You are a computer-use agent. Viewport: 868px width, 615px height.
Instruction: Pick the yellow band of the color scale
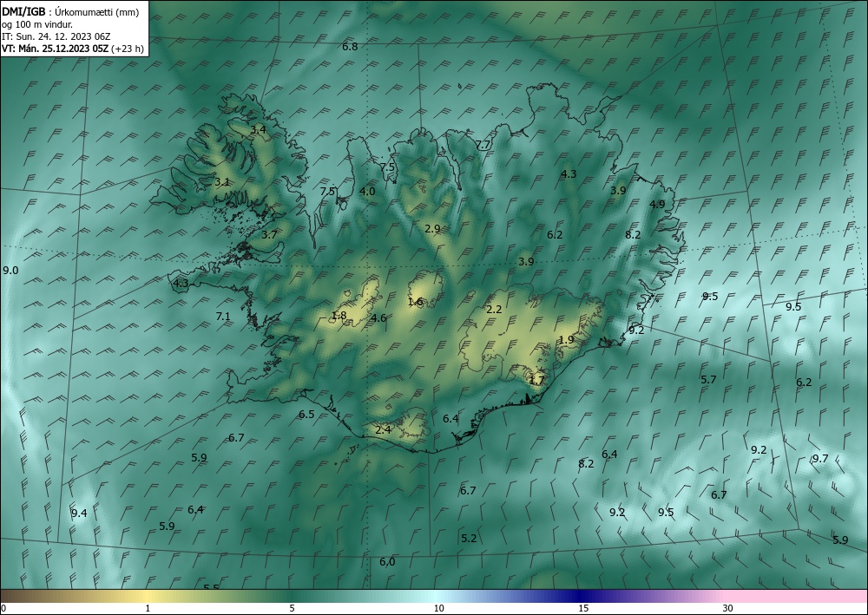tap(148, 596)
